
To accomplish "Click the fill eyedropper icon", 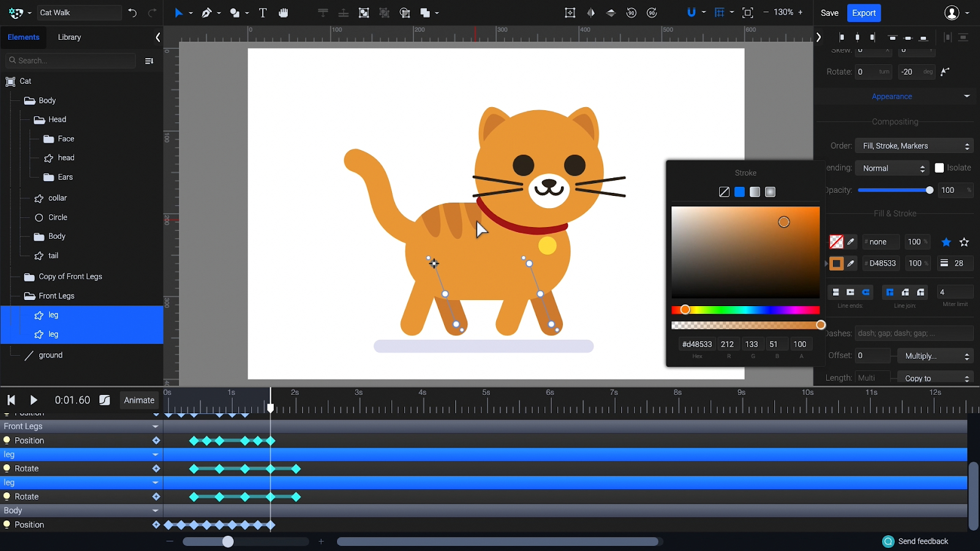I will [851, 242].
